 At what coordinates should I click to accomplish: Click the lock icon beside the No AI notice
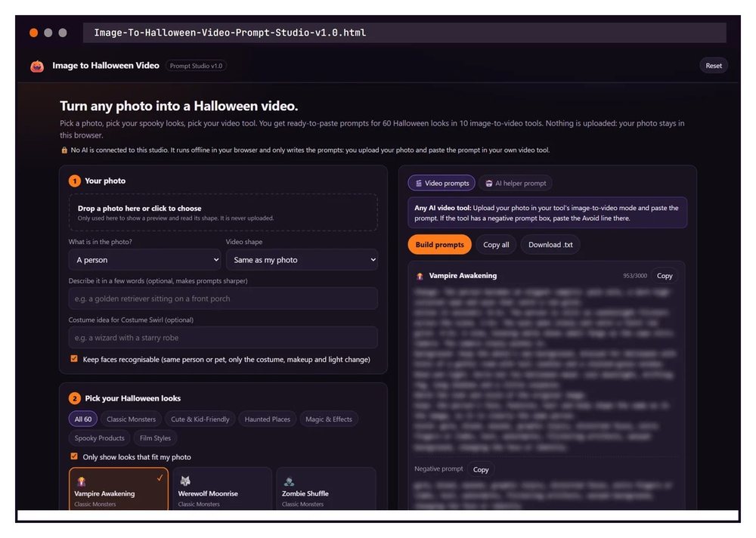[64, 150]
